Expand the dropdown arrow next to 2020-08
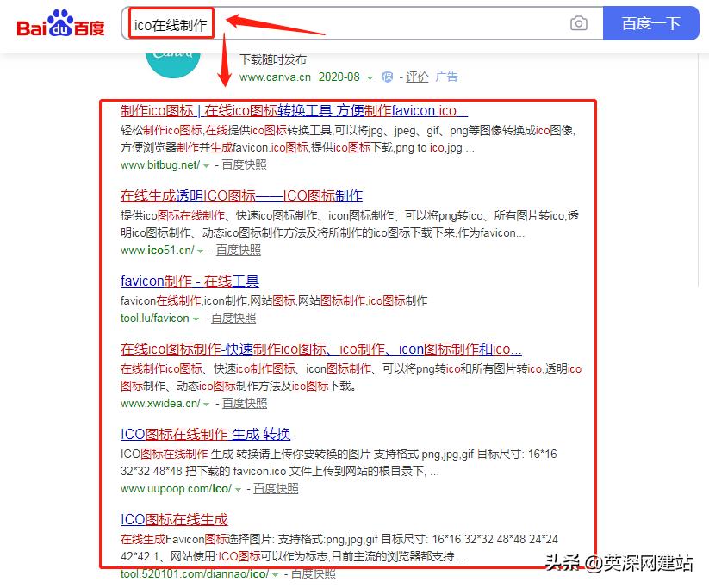Screen dimensions: 709x588 371,77
